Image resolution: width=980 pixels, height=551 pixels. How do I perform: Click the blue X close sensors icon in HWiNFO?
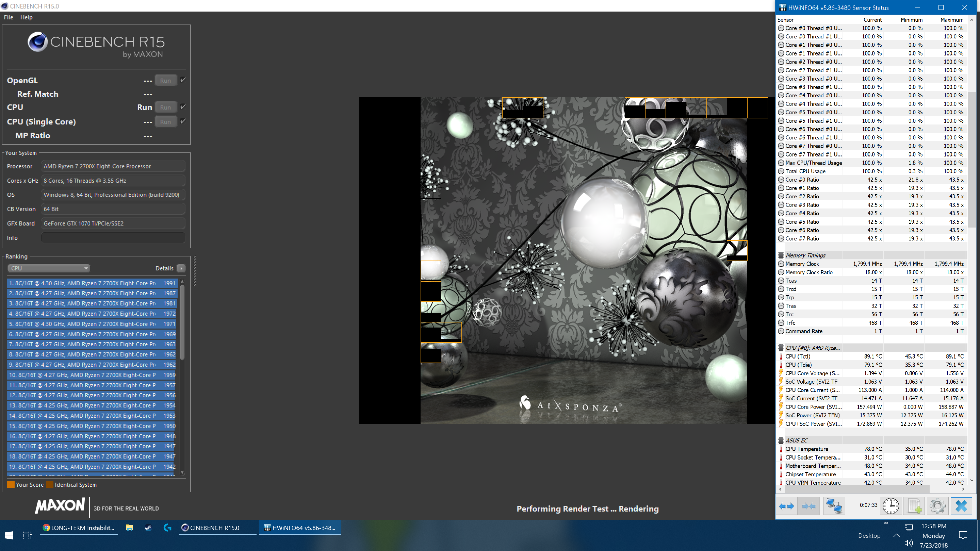961,506
